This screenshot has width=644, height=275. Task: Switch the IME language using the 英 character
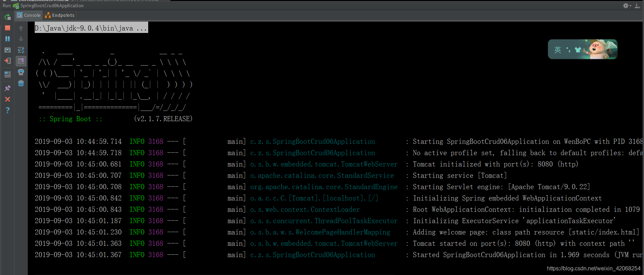pos(558,50)
